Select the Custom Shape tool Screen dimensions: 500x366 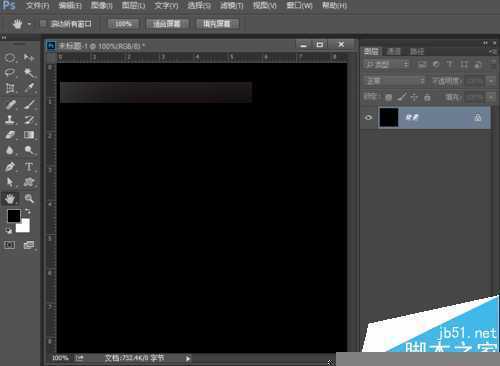29,182
